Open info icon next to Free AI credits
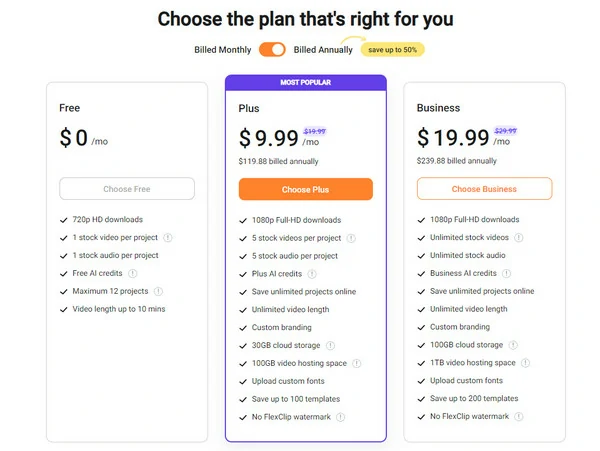The width and height of the screenshot is (600, 451). tap(132, 274)
